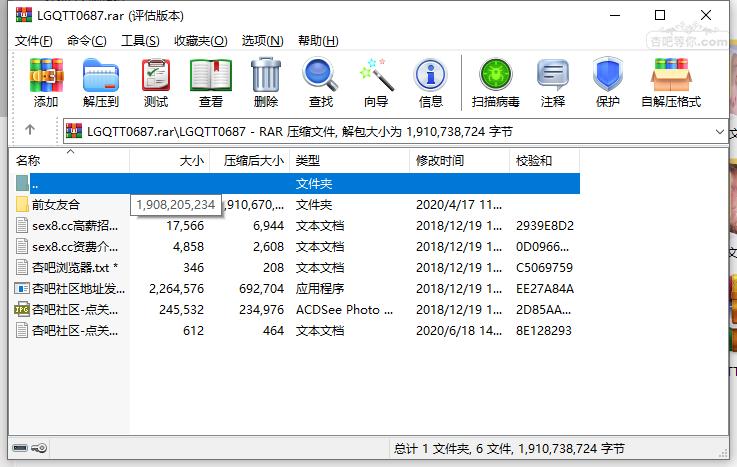Sort by 修改时间 column header
The image size is (737, 467).
pyautogui.click(x=459, y=161)
